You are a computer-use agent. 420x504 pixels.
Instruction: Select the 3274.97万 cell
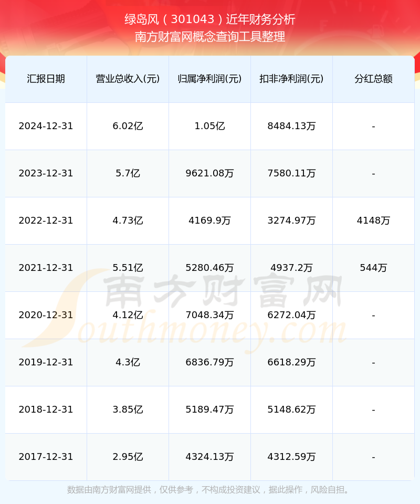pyautogui.click(x=291, y=220)
